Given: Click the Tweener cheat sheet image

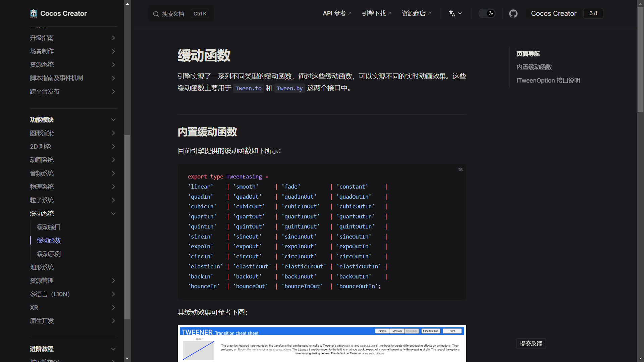Looking at the screenshot, I should click(322, 343).
